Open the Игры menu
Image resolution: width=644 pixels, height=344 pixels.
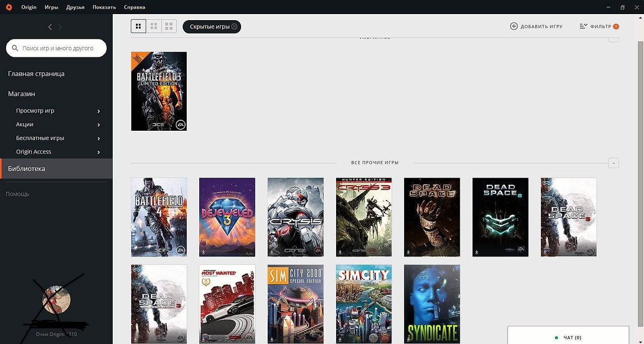point(51,7)
